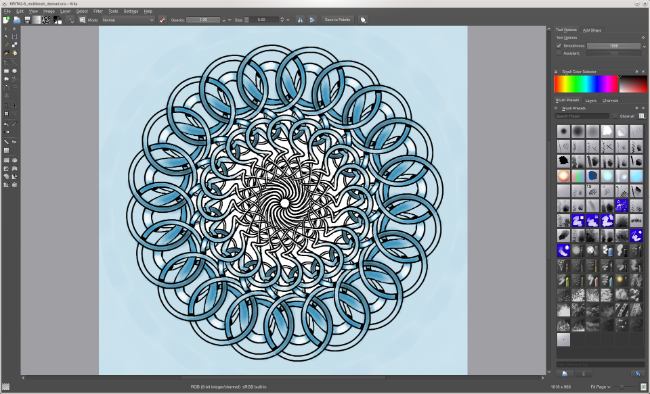Toggle the Show all checkbox in Brush Presets
Screen dimensions: 650x394
(x=615, y=116)
